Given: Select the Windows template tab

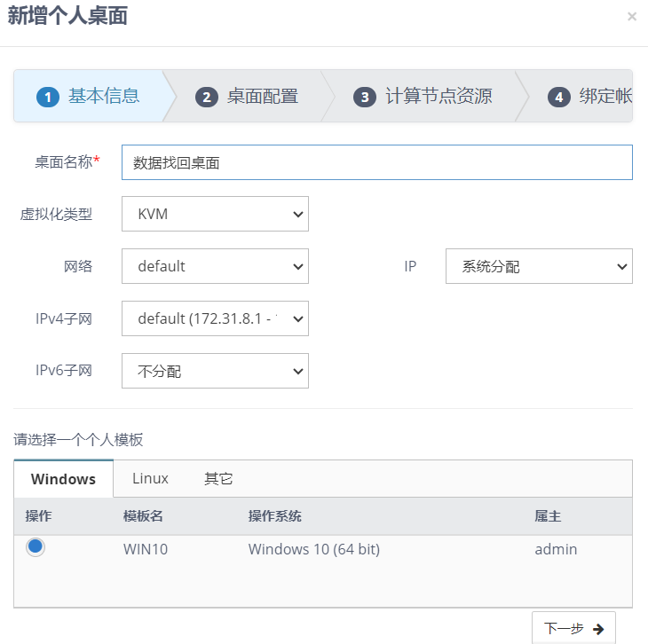Looking at the screenshot, I should (63, 479).
